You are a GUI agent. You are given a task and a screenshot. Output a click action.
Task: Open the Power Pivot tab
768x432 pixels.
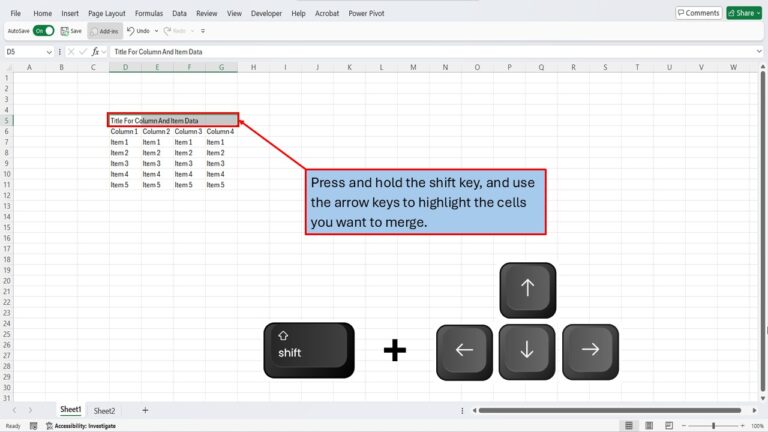click(366, 13)
